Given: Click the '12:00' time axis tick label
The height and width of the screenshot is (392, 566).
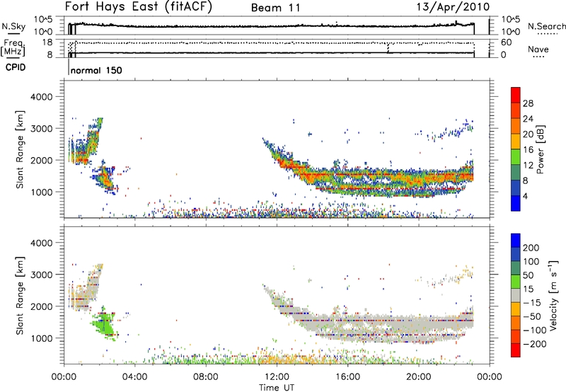Looking at the screenshot, I should click(x=277, y=377).
